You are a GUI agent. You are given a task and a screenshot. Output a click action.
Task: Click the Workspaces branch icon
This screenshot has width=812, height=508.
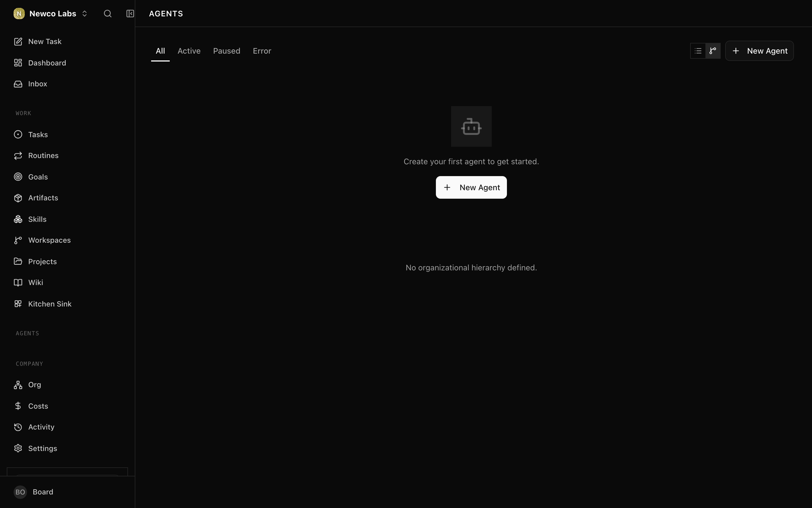pyautogui.click(x=18, y=240)
